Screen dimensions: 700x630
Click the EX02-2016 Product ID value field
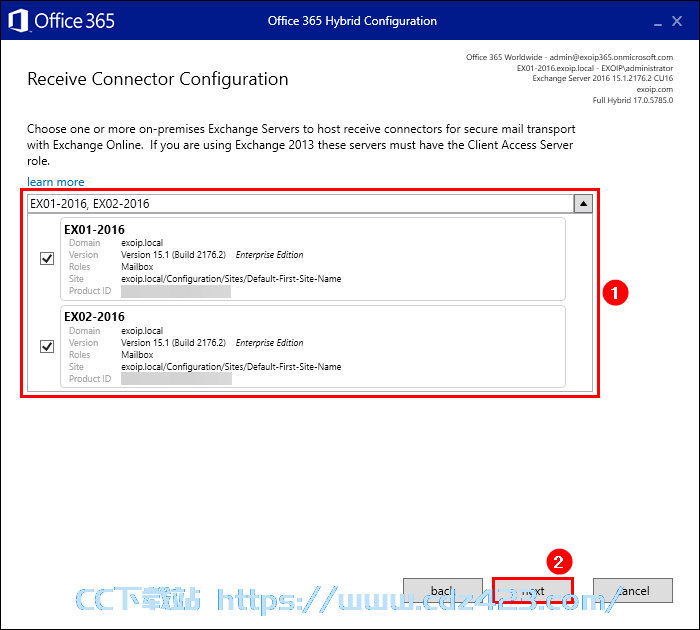[176, 379]
